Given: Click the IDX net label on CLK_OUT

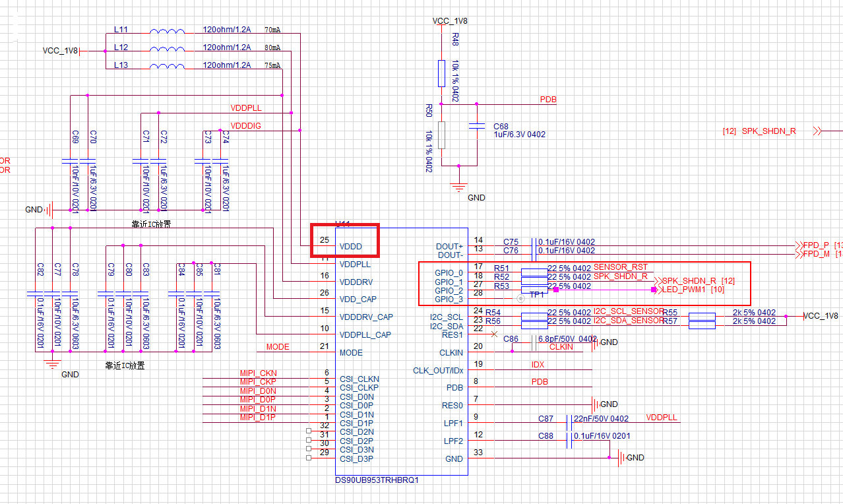Looking at the screenshot, I should (538, 365).
